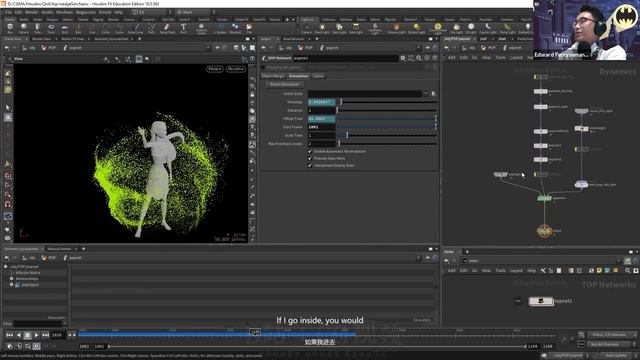This screenshot has height=360, width=640.
Task: Click the viewport magnet snapping icon
Action: point(8,204)
